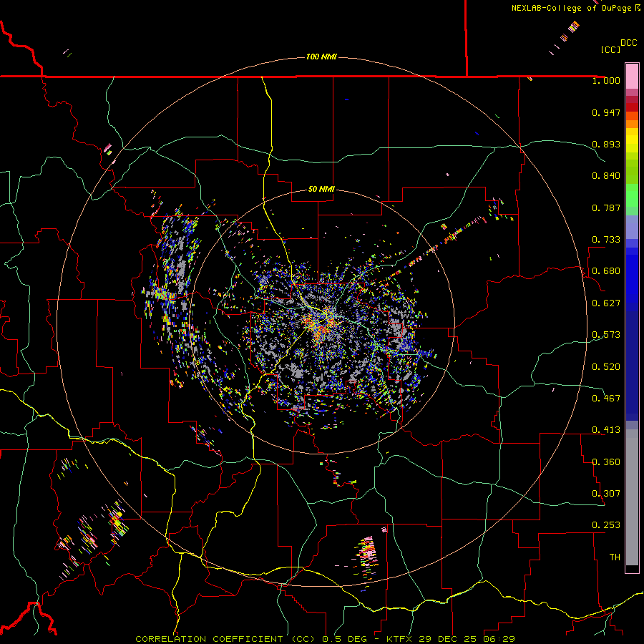The image size is (644, 644).
Task: Click the CORRELATION COEFFICIENT (CC) caption text
Action: point(225,639)
